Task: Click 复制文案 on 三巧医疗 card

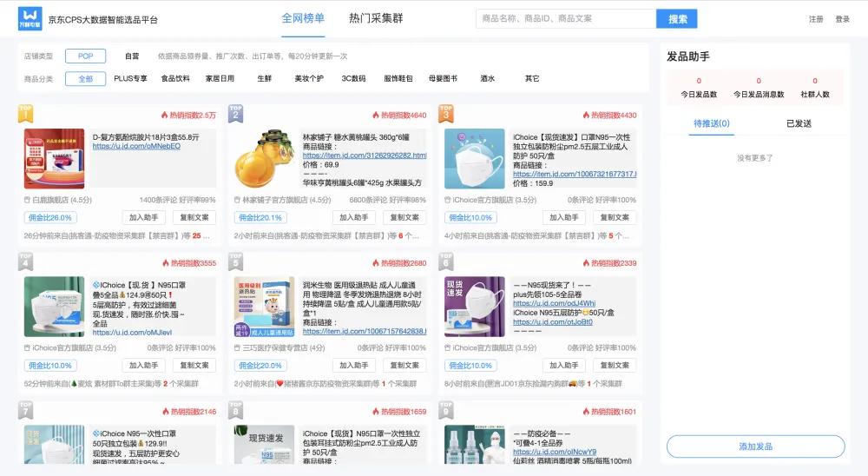Action: pyautogui.click(x=404, y=366)
